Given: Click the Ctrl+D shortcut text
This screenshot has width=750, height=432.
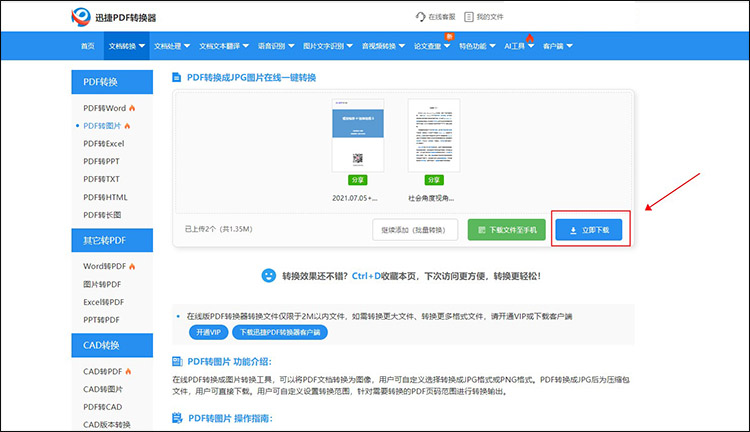Looking at the screenshot, I should pos(366,276).
